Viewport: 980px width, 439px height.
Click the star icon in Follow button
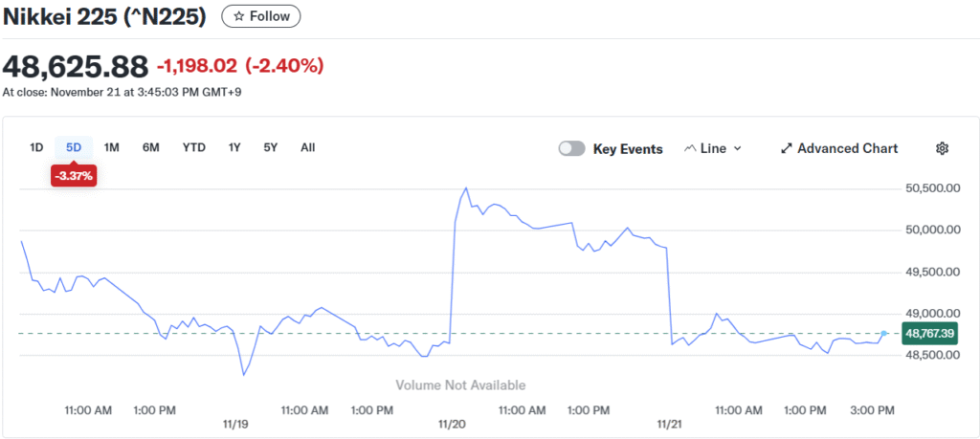click(x=239, y=16)
